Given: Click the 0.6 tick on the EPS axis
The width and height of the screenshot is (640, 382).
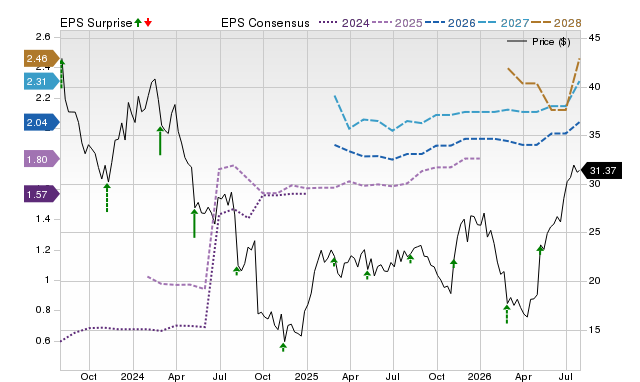Looking at the screenshot, I should click(x=43, y=341).
